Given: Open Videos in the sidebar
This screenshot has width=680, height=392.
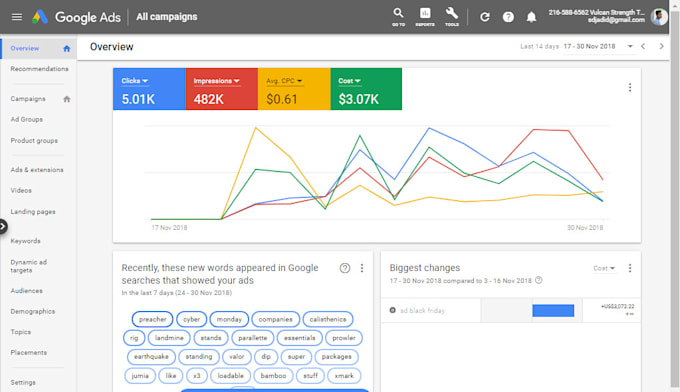Looking at the screenshot, I should pos(21,190).
